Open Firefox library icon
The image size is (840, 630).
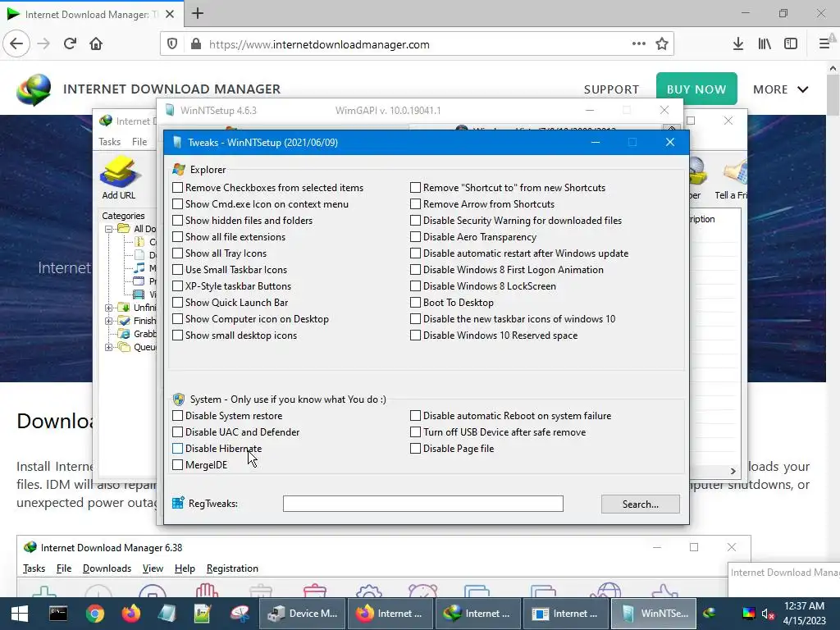[765, 44]
